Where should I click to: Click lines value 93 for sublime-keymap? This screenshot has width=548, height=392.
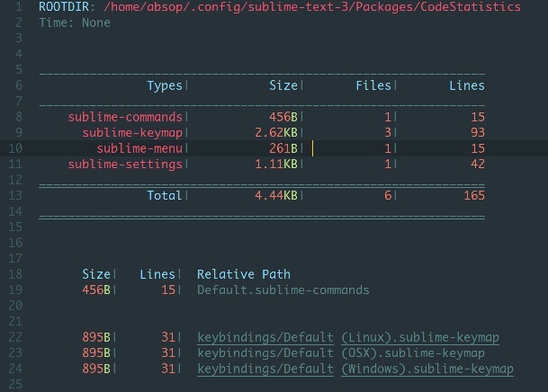[478, 133]
